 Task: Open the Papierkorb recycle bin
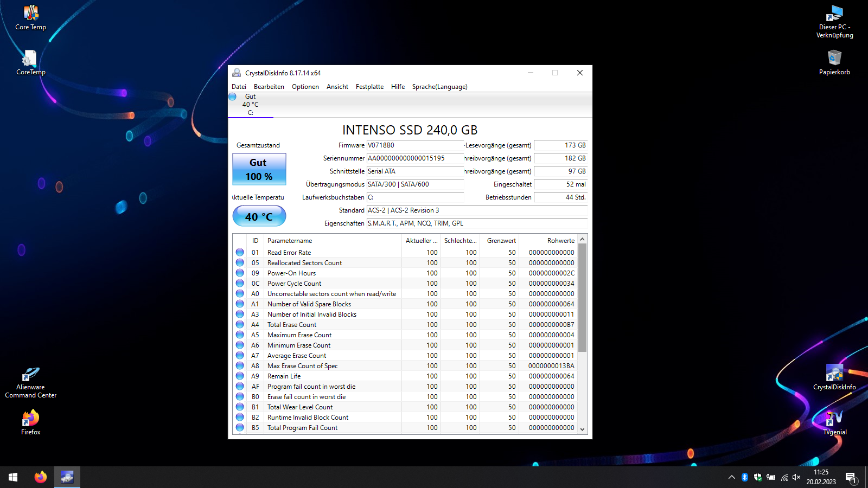point(834,62)
